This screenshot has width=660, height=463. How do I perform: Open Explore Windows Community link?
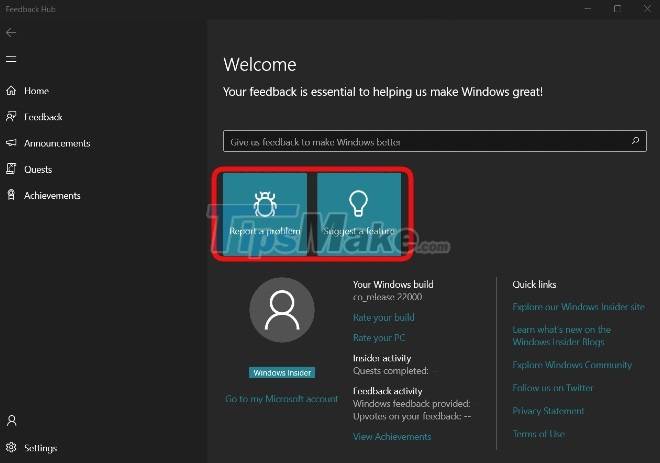572,365
